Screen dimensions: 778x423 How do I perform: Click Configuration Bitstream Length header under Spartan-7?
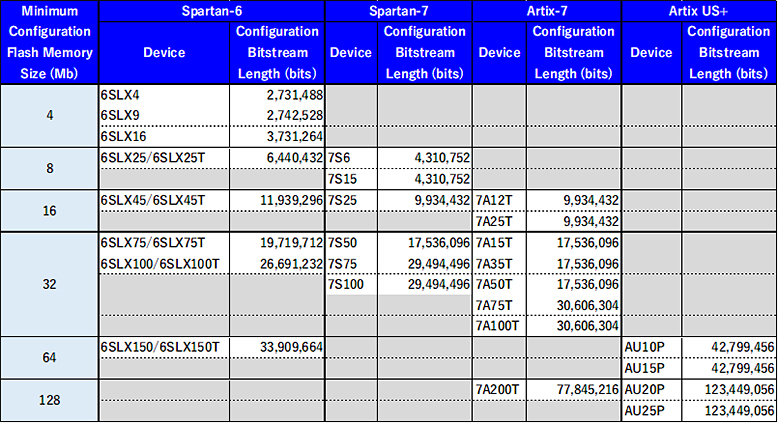425,53
